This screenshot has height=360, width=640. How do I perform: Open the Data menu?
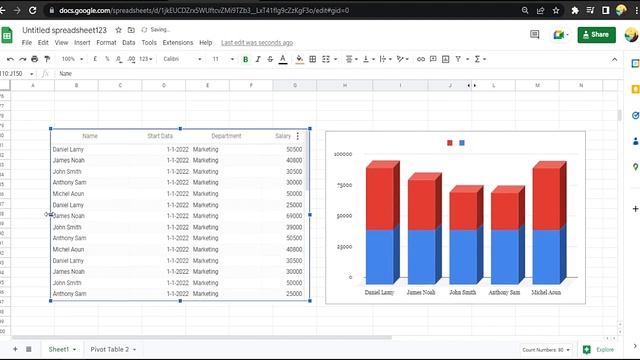click(129, 42)
